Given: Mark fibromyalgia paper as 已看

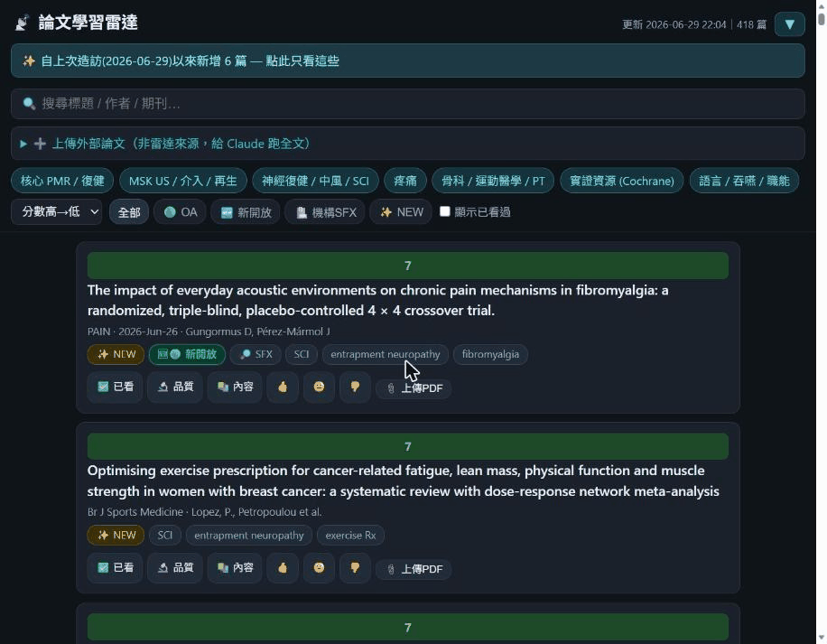Looking at the screenshot, I should (116, 387).
